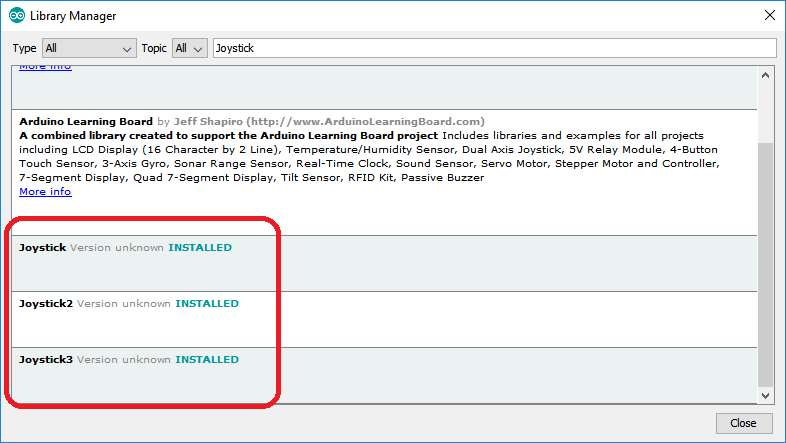Click INSTALLED label of Joystick2
This screenshot has width=786, height=443.
coord(207,304)
